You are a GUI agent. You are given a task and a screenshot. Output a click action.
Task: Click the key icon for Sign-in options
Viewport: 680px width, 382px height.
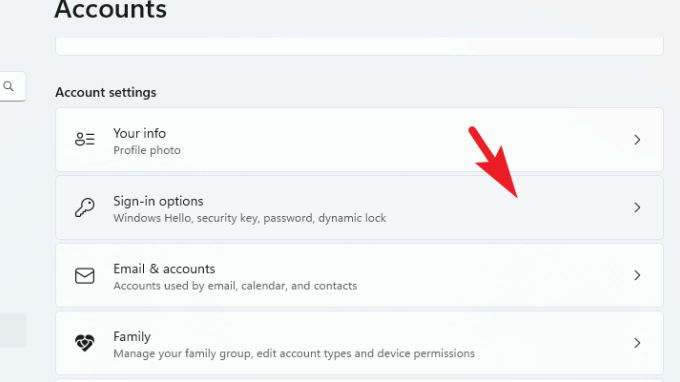(x=85, y=207)
